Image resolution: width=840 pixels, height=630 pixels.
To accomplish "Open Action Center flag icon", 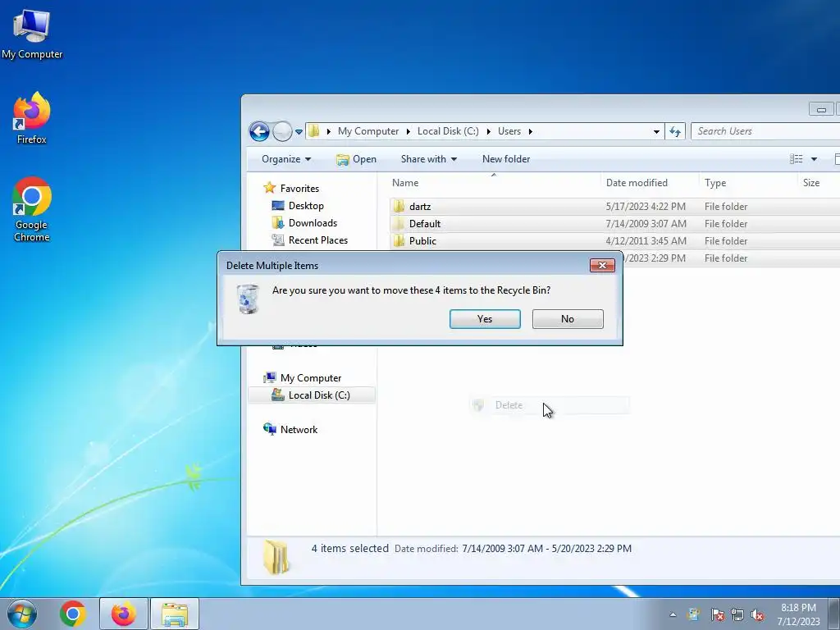I will pos(717,614).
